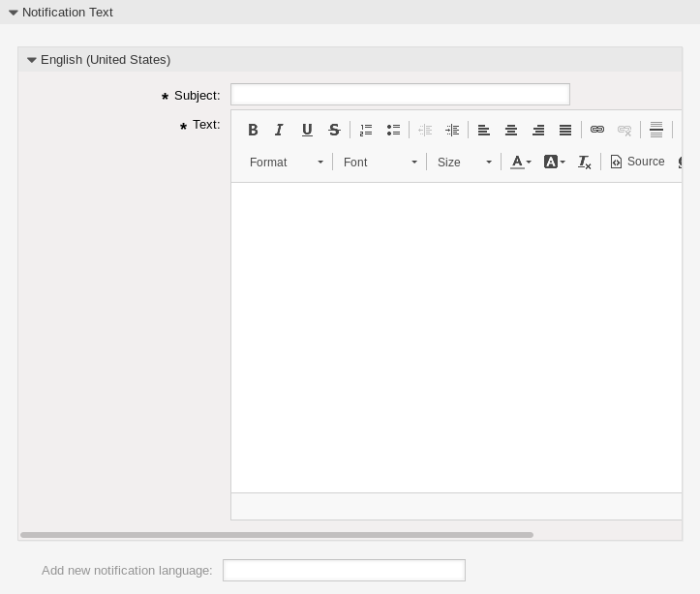
Task: Insert horizontal line icon
Action: pyautogui.click(x=656, y=130)
